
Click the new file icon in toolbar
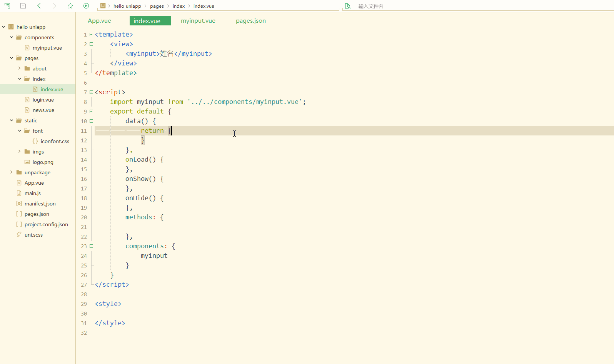pos(7,6)
